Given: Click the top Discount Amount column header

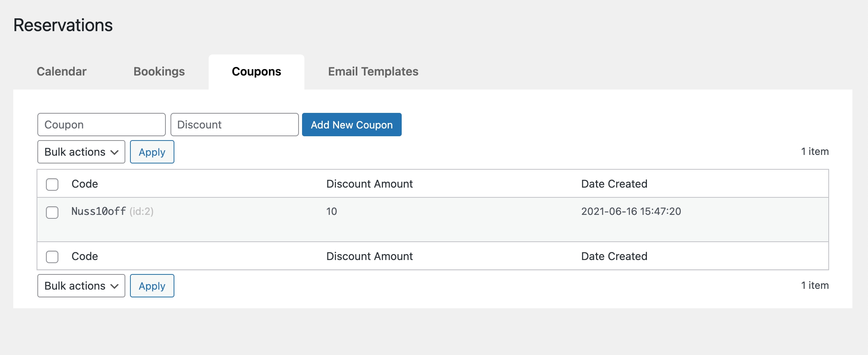Looking at the screenshot, I should (x=369, y=184).
